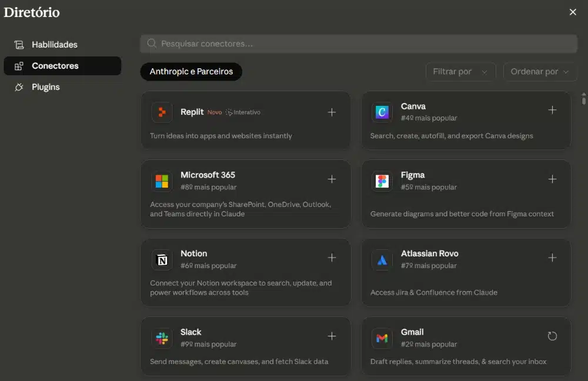588x381 pixels.
Task: Click the Gmail refresh icon
Action: pyautogui.click(x=552, y=336)
